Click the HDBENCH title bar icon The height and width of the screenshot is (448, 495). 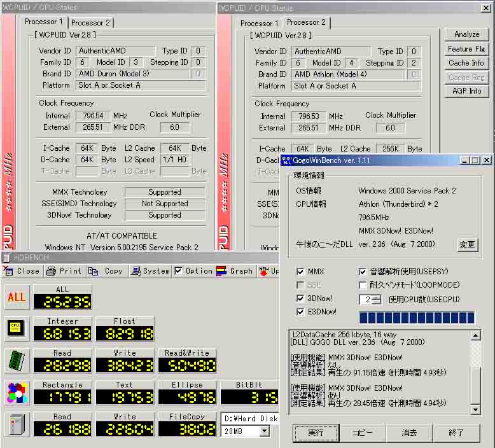pyautogui.click(x=6, y=258)
